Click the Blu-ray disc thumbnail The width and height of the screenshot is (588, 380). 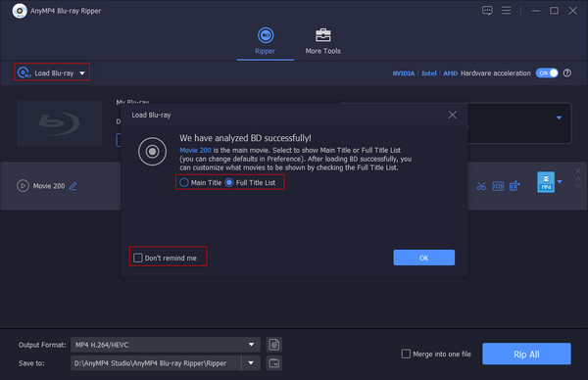click(x=59, y=123)
